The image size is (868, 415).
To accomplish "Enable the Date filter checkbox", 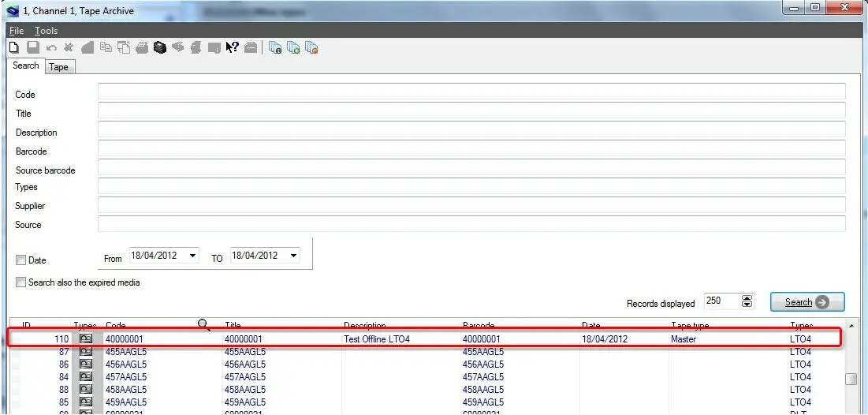I will [x=20, y=260].
